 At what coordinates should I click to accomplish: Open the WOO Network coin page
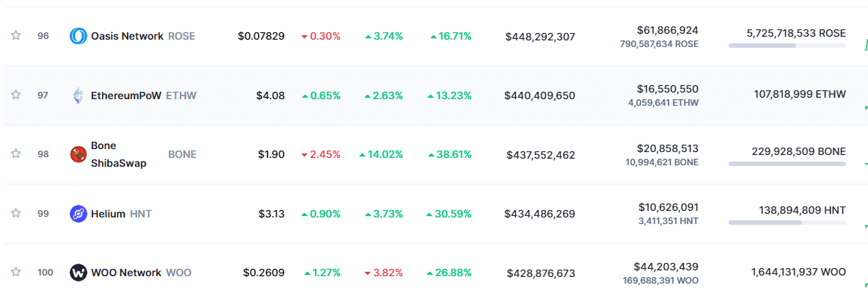point(126,273)
